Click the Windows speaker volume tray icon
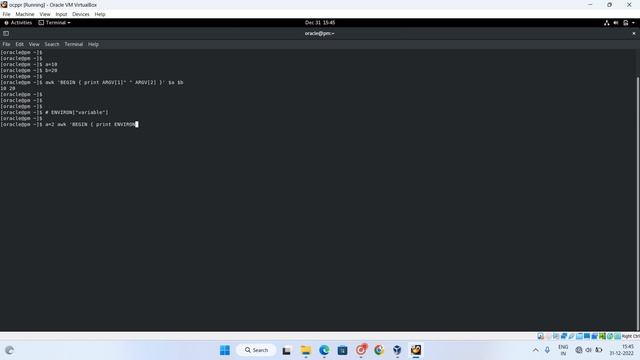 tap(589, 350)
